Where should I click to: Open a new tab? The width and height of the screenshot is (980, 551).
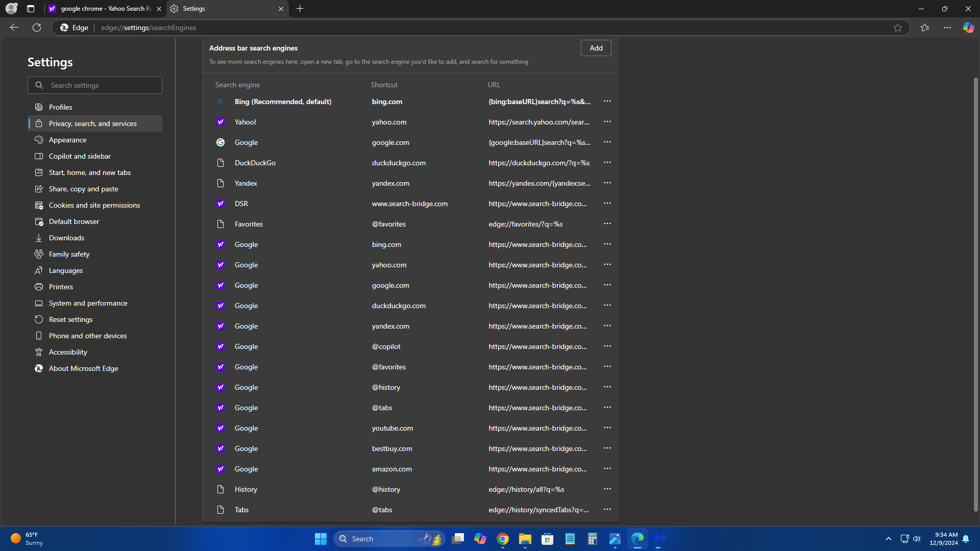coord(300,9)
